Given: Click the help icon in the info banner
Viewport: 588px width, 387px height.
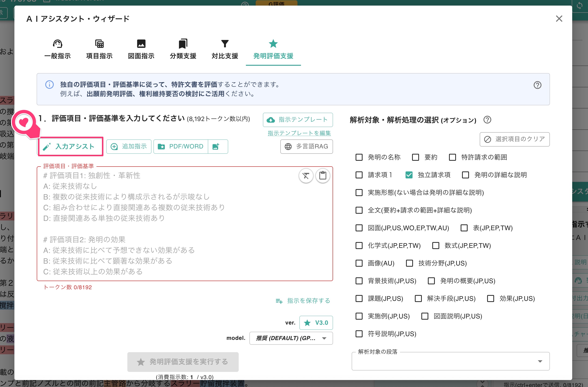Looking at the screenshot, I should click(537, 85).
